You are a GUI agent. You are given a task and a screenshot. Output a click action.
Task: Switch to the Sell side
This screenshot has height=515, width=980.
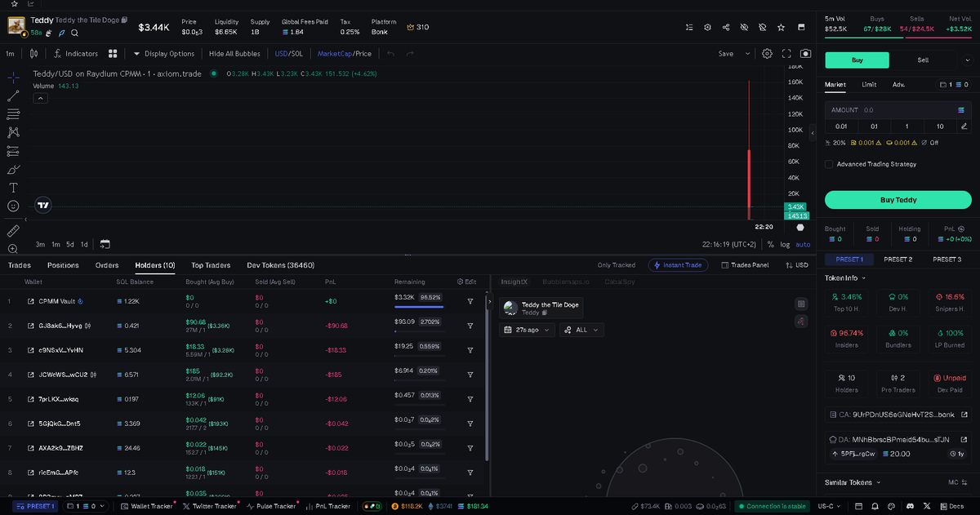923,60
